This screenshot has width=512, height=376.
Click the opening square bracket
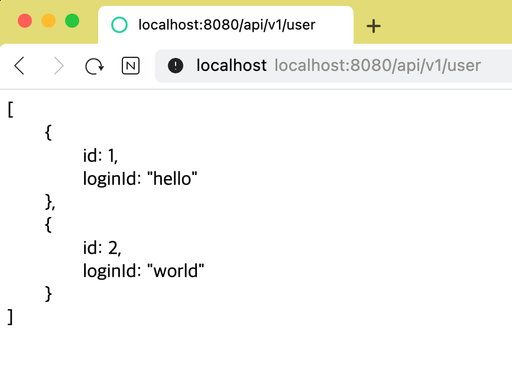11,110
